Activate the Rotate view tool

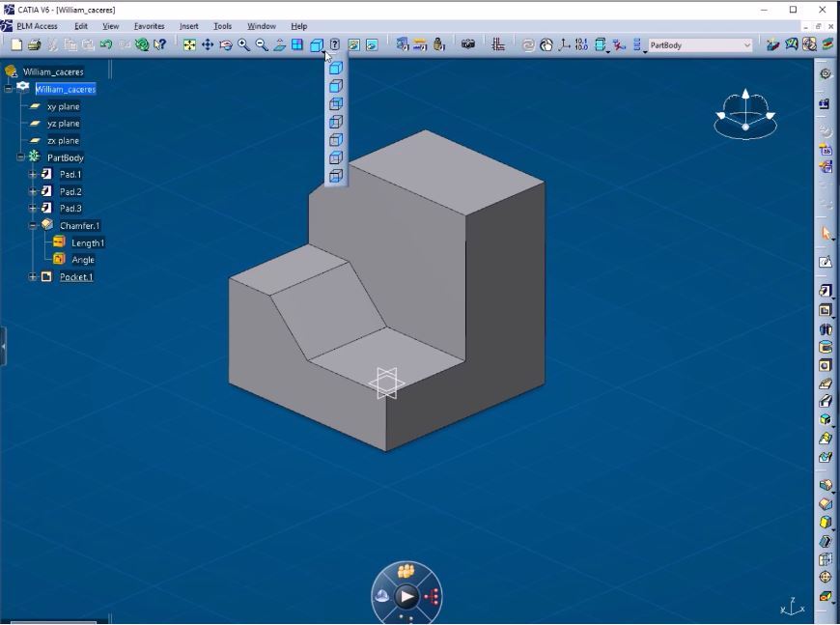[226, 44]
